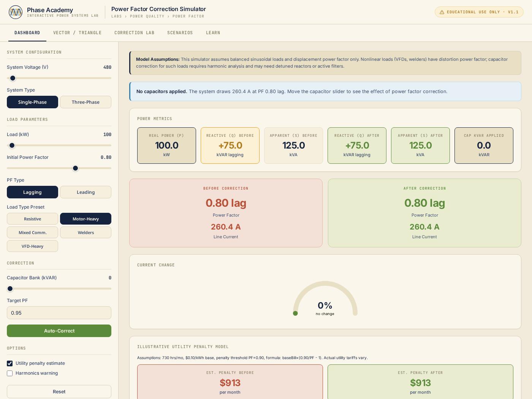This screenshot has height=399, width=532.
Task: Toggle Utility penalty estimate checkbox
Action: coord(10,363)
